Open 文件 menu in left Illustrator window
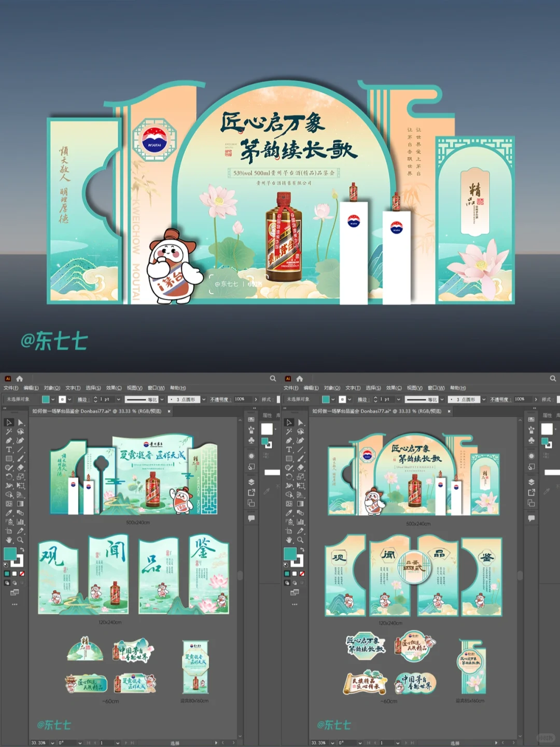The height and width of the screenshot is (747, 560). [x=11, y=388]
